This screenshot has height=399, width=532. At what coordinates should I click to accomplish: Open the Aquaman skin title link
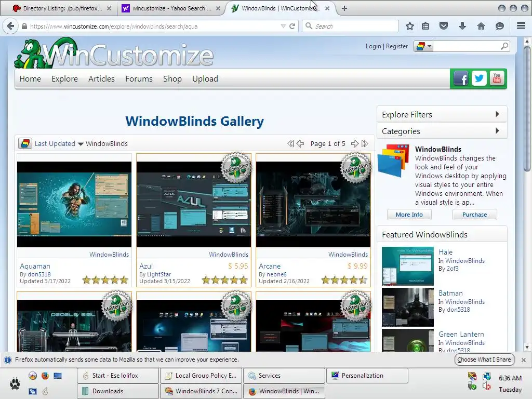(35, 266)
